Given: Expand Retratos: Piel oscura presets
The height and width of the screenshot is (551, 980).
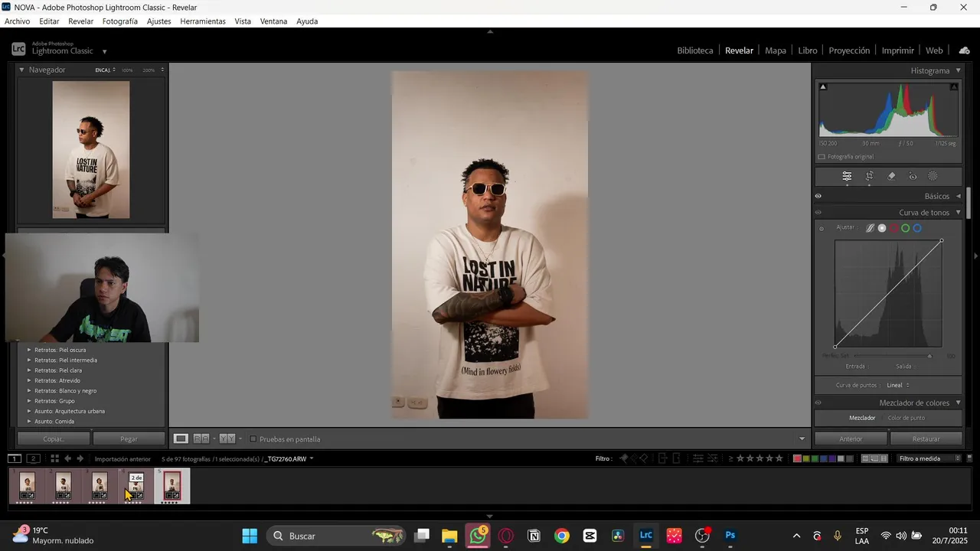Looking at the screenshot, I should pyautogui.click(x=29, y=350).
